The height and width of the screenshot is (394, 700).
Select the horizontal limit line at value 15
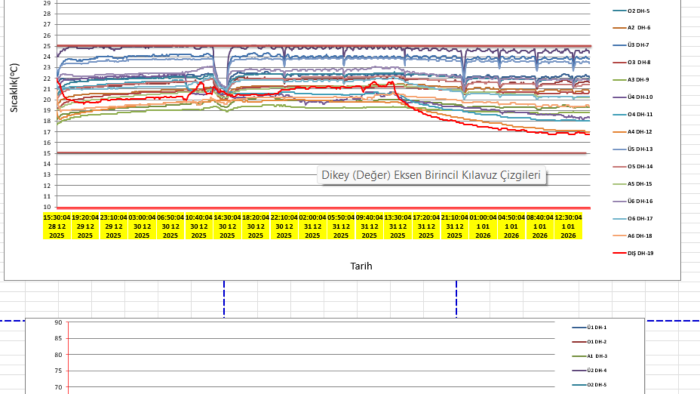coord(321,153)
